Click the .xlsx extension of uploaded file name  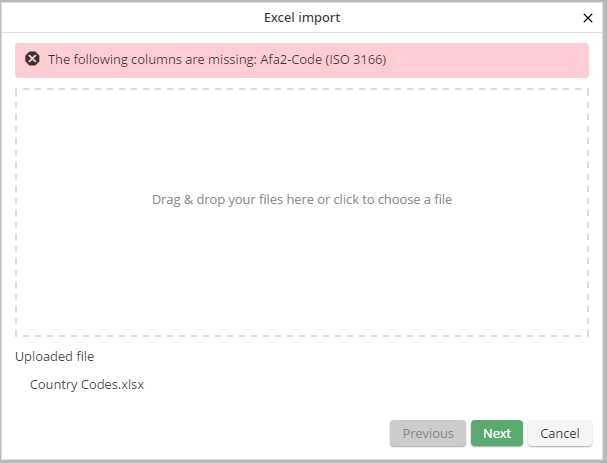tap(130, 384)
